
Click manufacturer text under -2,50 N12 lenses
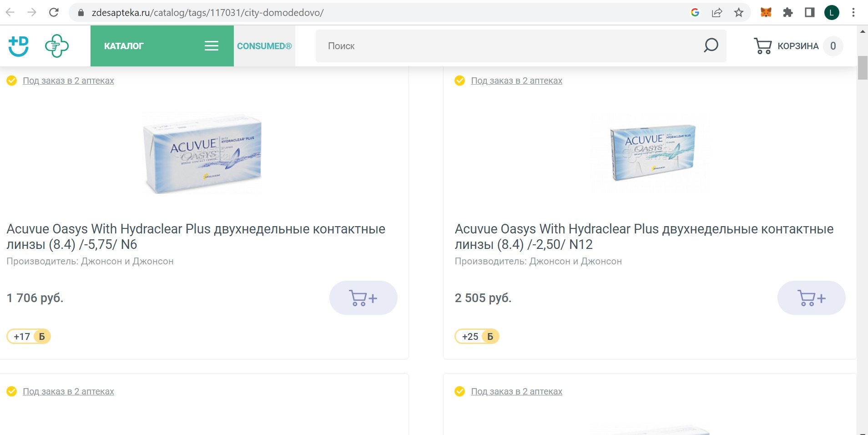[x=538, y=261]
